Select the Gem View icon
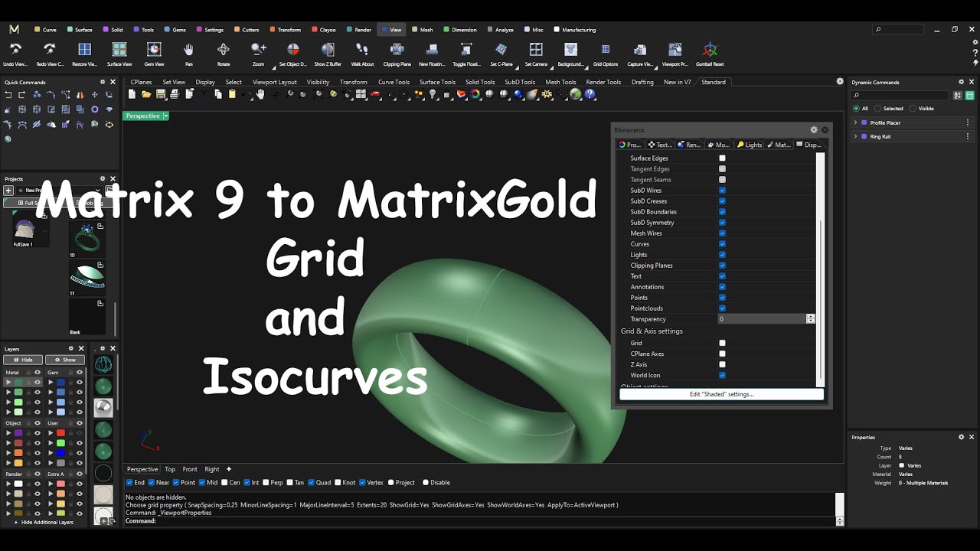This screenshot has height=551, width=980. [x=154, y=49]
